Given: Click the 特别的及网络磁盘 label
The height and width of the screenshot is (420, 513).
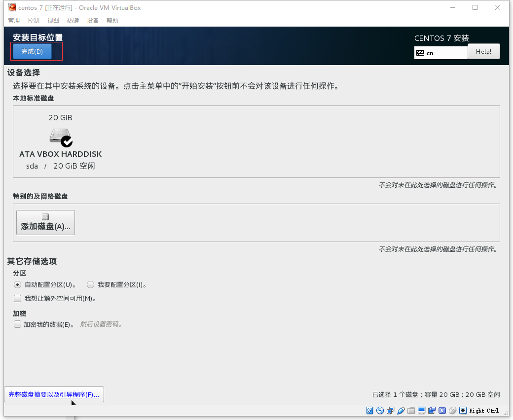Looking at the screenshot, I should pyautogui.click(x=40, y=196).
